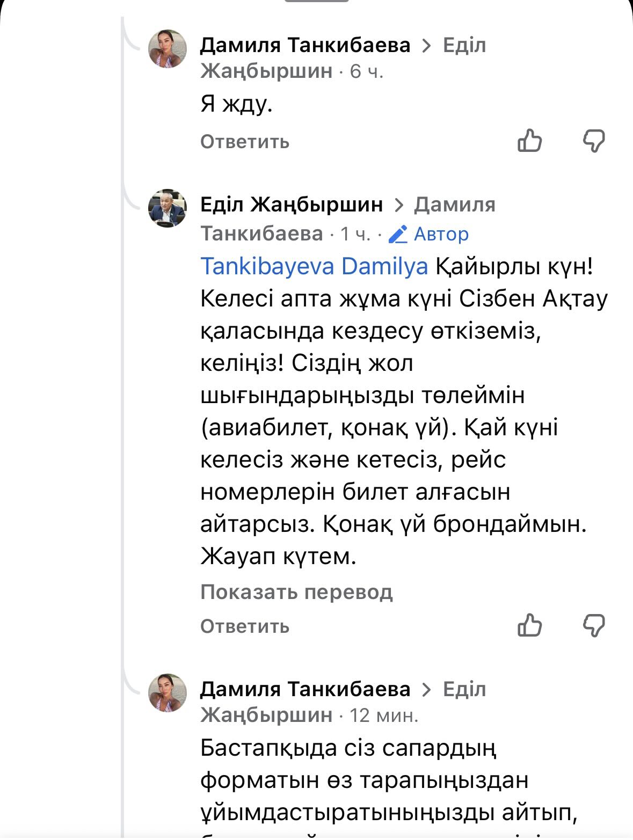Screen dimensions: 633x840
Task: Tap the drag handle atop the comments sheet
Action: tap(316, 1)
